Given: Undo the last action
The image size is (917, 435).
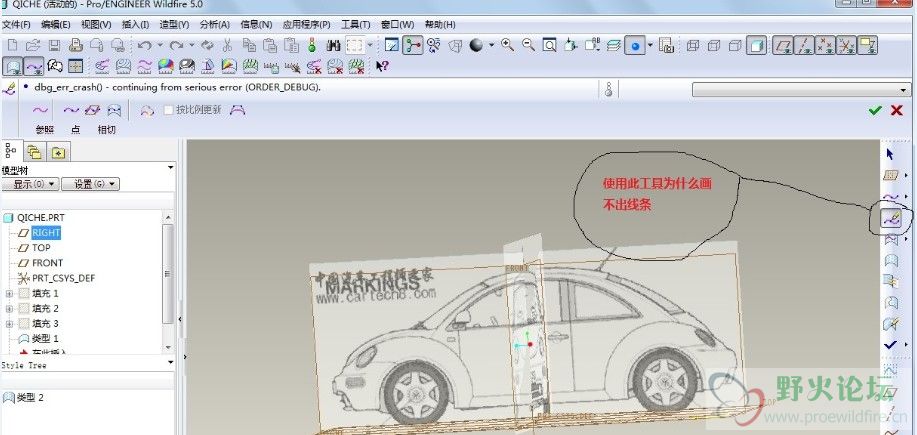Looking at the screenshot, I should [x=144, y=45].
